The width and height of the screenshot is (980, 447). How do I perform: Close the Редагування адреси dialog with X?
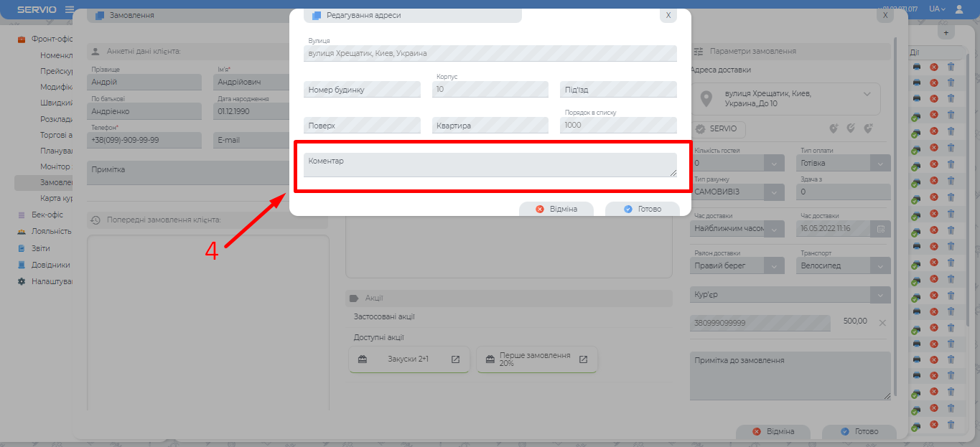click(668, 15)
